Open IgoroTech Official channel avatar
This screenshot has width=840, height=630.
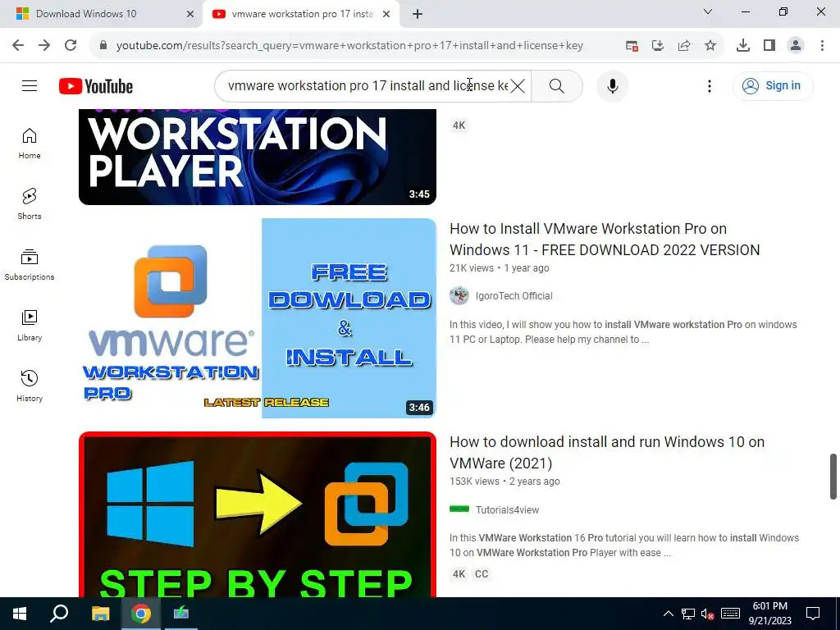click(x=459, y=295)
